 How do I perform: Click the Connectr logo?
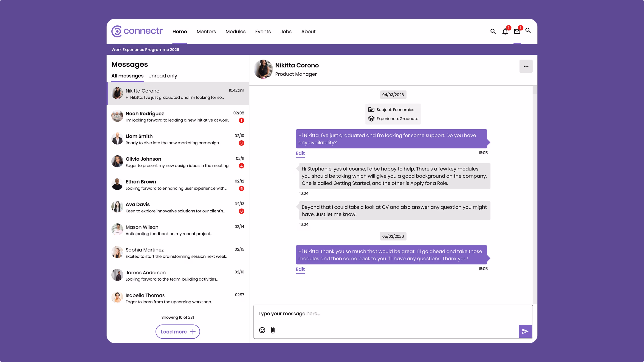[137, 31]
